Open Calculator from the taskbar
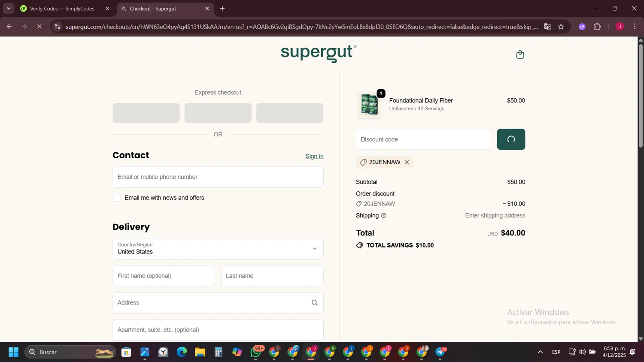 pos(219,352)
